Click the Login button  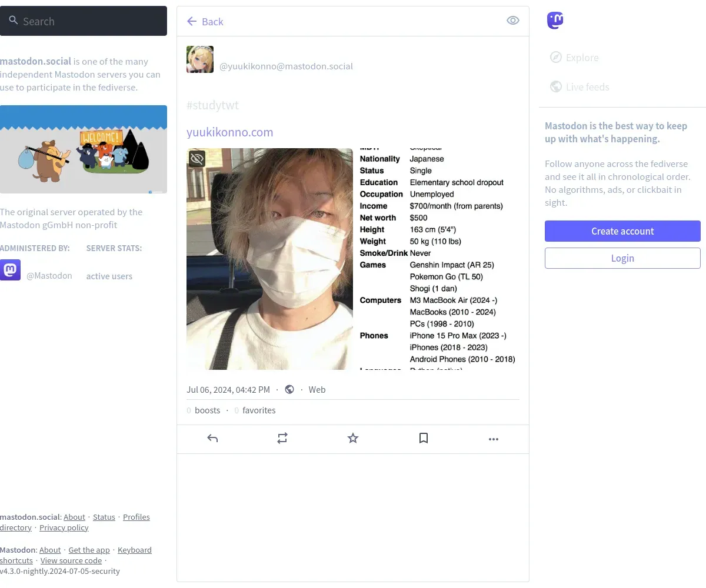tap(622, 258)
